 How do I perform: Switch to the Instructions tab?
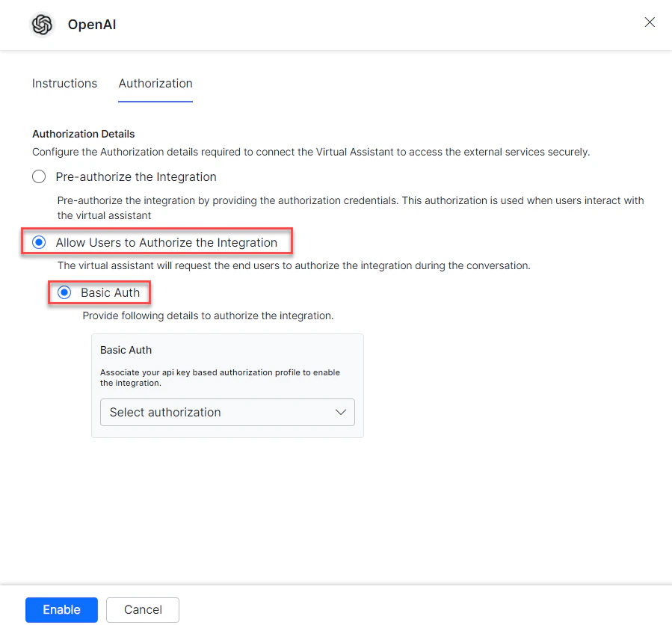(64, 83)
